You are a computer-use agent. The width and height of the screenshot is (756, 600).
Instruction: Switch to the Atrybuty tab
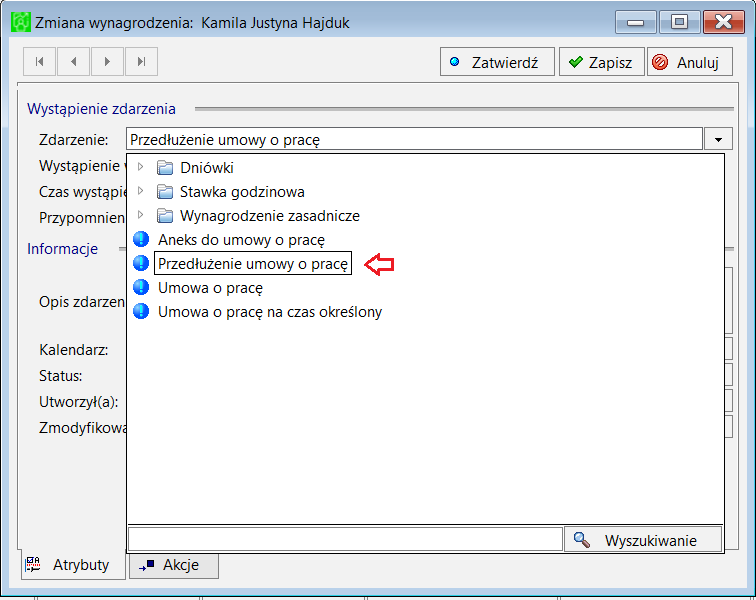point(73,565)
